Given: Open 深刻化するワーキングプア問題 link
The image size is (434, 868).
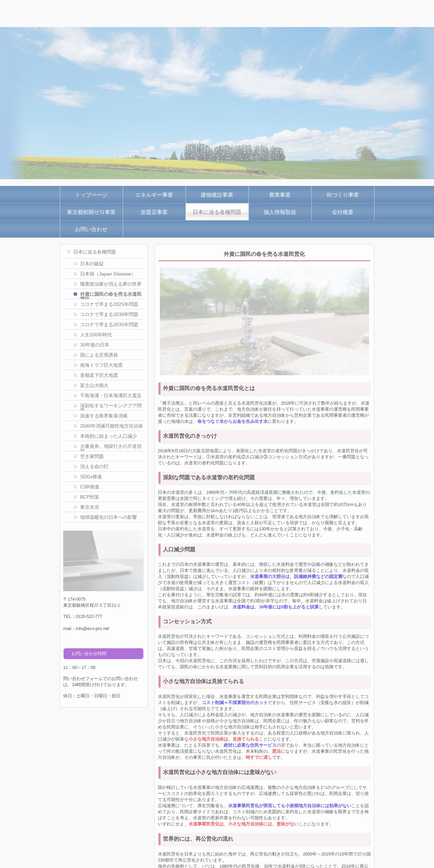Looking at the screenshot, I should [104, 406].
